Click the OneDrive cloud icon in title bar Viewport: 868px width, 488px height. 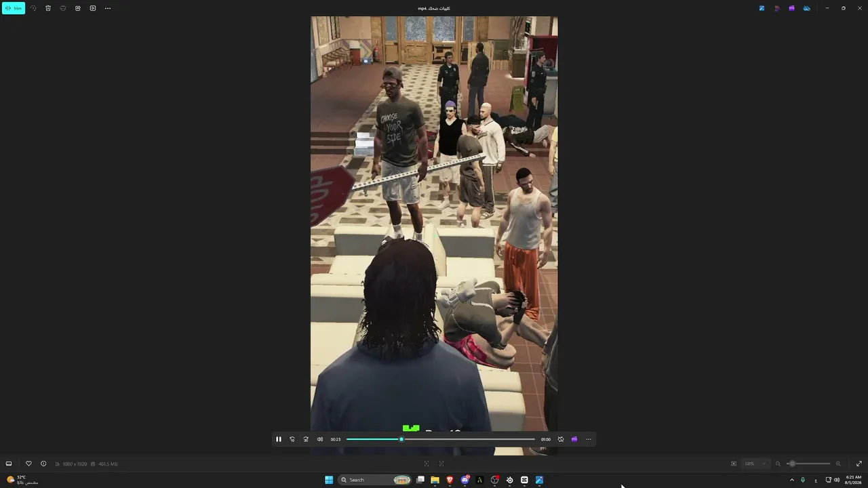(806, 8)
